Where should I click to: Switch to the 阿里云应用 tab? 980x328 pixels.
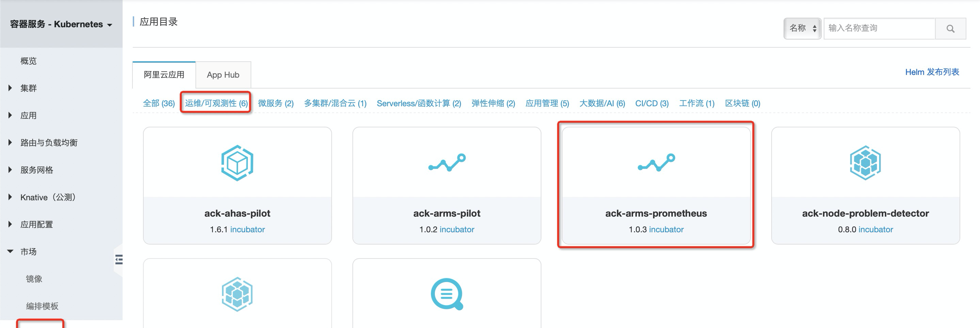click(x=164, y=75)
